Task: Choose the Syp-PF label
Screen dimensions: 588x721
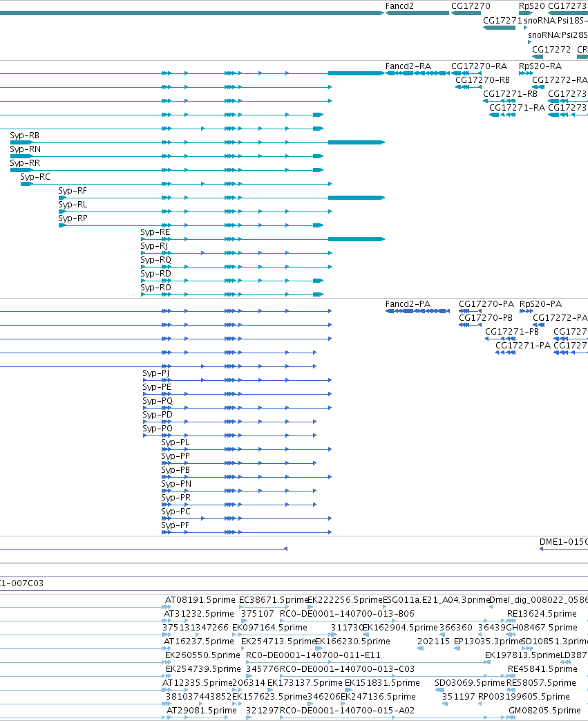Action: point(175,525)
